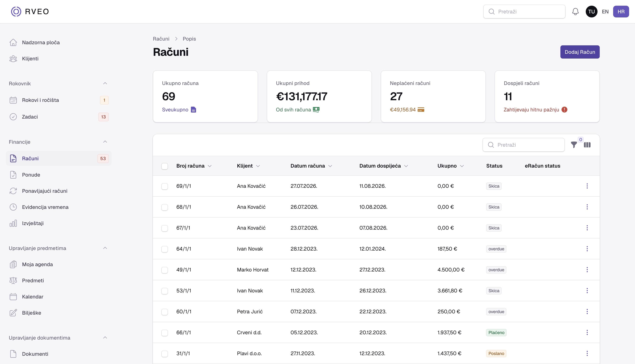This screenshot has width=635, height=364.
Task: Click the RVEO logo
Action: [30, 12]
